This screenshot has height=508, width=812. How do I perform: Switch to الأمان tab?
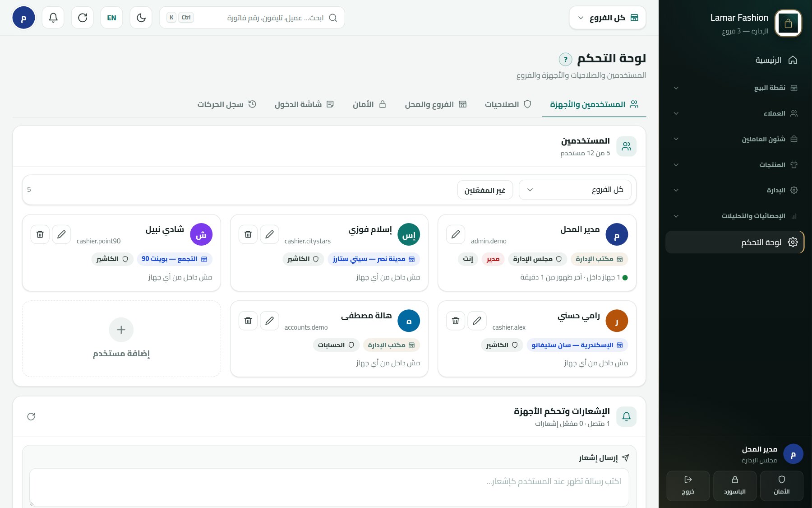tap(369, 104)
